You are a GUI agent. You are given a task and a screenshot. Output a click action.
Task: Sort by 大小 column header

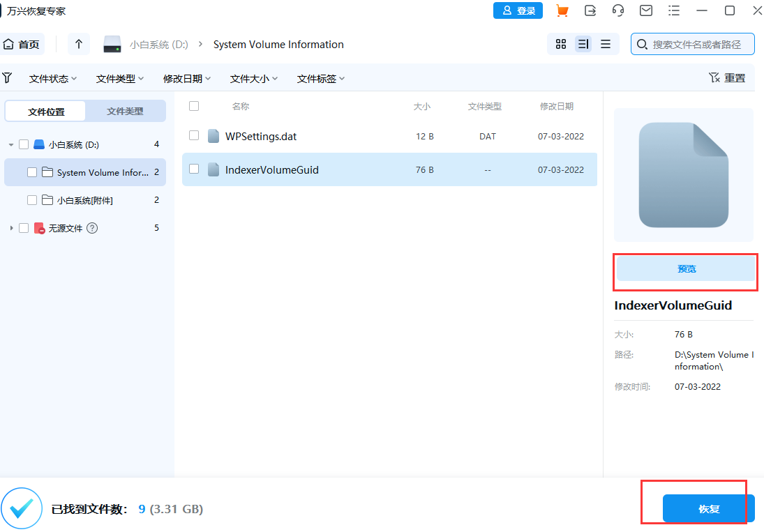pyautogui.click(x=422, y=106)
